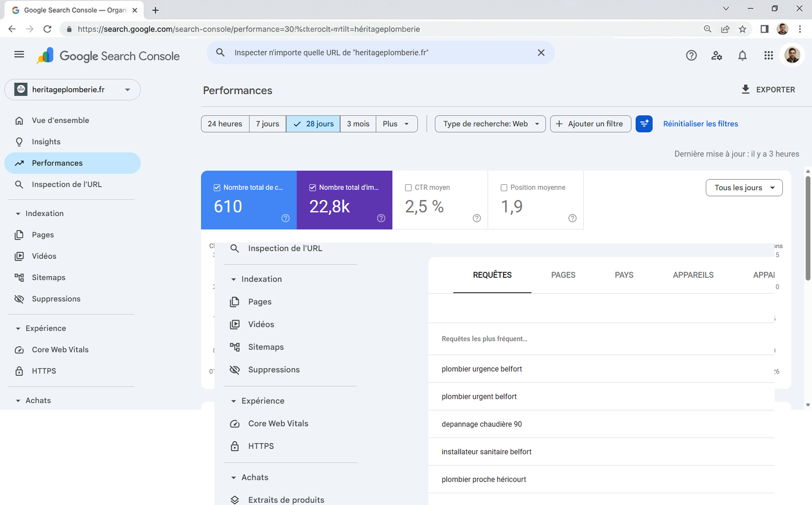Screen dimensions: 812x505
Task: Select the 7 jours date range
Action: pyautogui.click(x=267, y=124)
